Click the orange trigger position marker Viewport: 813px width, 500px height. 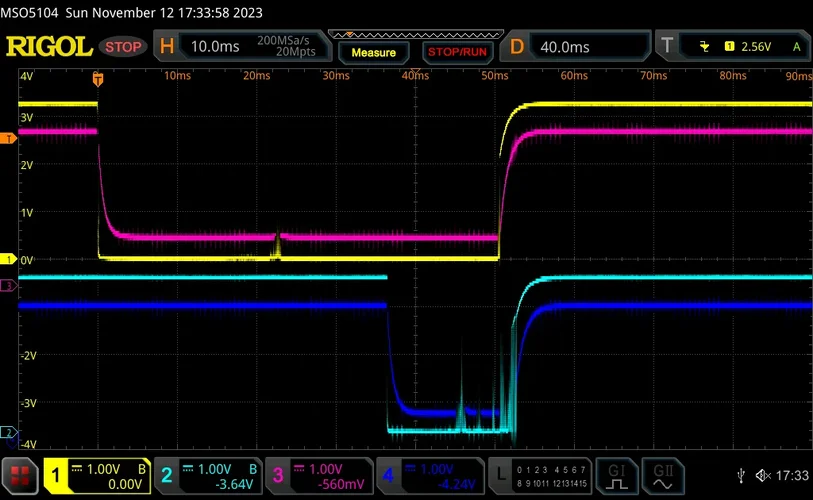[98, 77]
